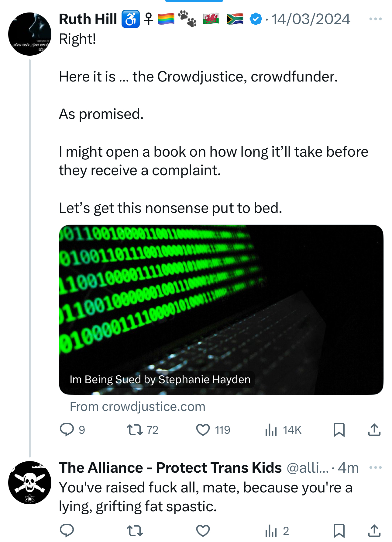Image resolution: width=392 pixels, height=542 pixels.
Task: Like Ruth Hill's post with 119 likes
Action: (x=203, y=430)
